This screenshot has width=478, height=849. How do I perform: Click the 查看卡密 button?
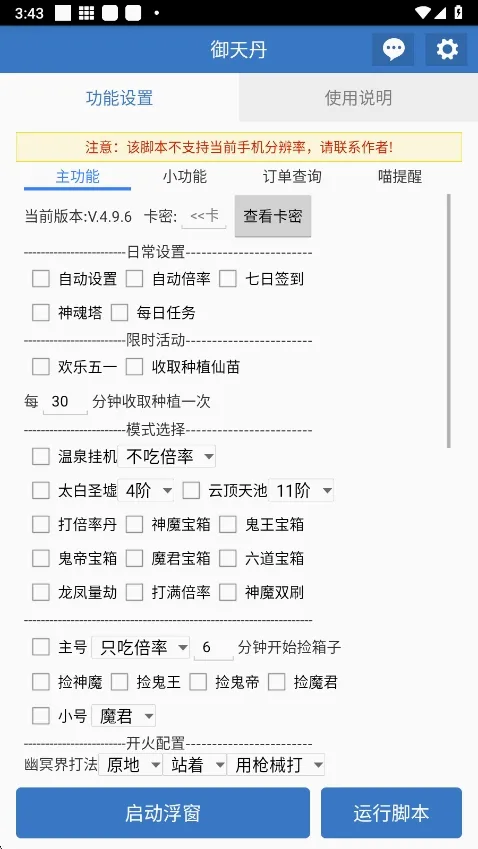click(273, 216)
